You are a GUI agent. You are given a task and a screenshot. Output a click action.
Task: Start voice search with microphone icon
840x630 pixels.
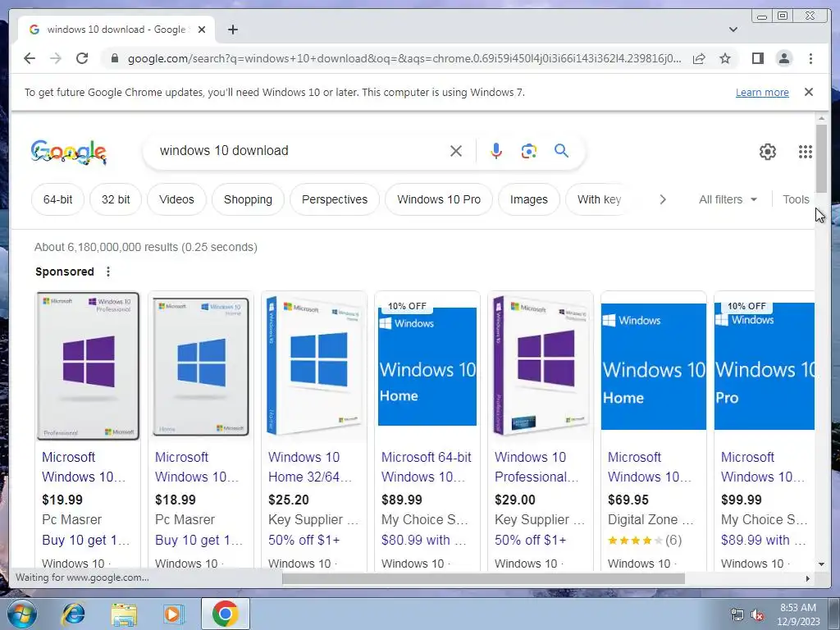point(496,151)
